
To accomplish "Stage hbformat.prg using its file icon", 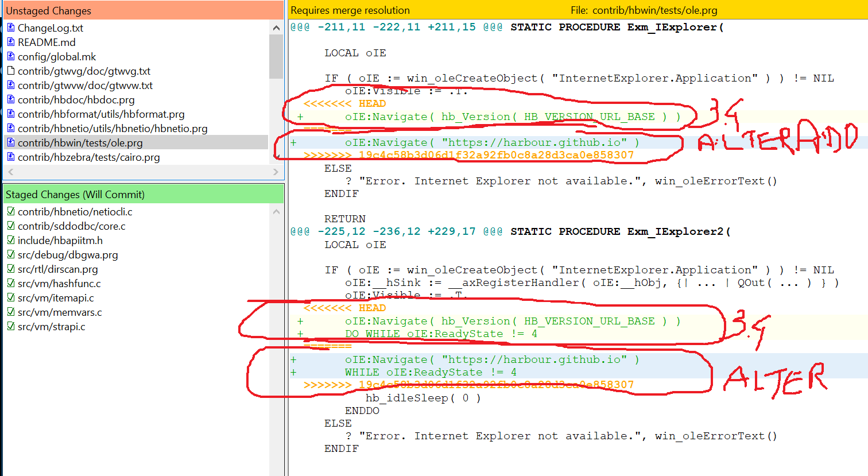I will click(x=10, y=114).
